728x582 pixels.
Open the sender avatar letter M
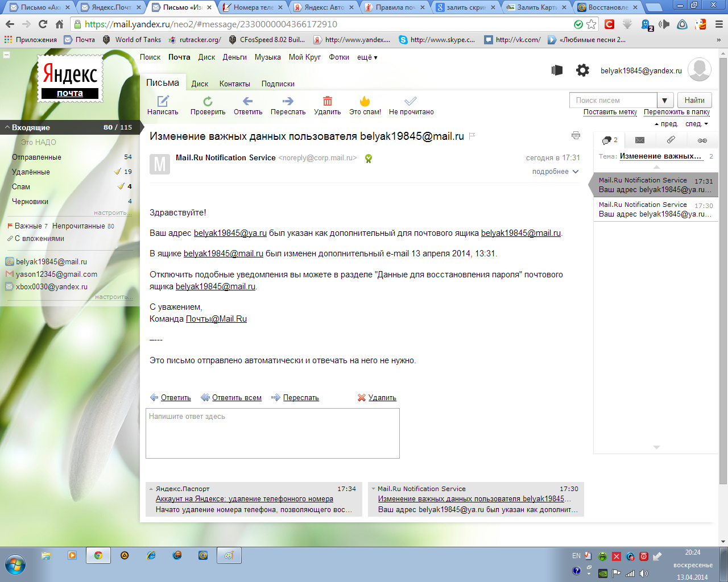click(x=160, y=164)
